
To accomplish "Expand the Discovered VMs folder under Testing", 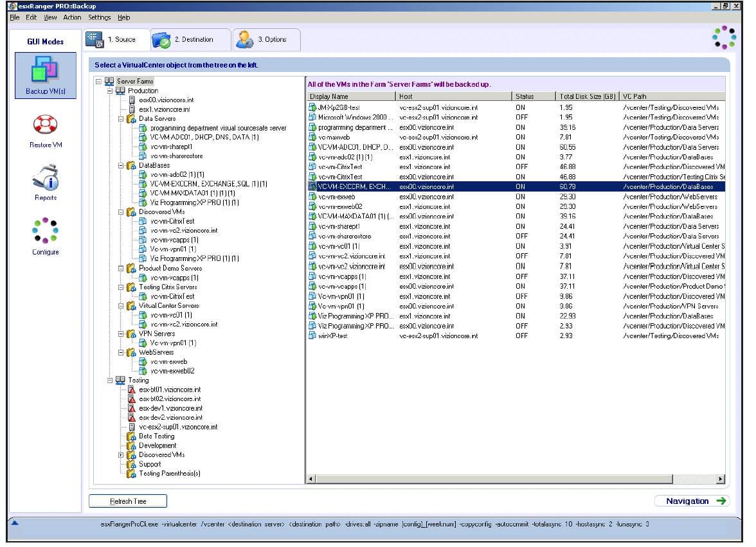I will click(x=121, y=454).
